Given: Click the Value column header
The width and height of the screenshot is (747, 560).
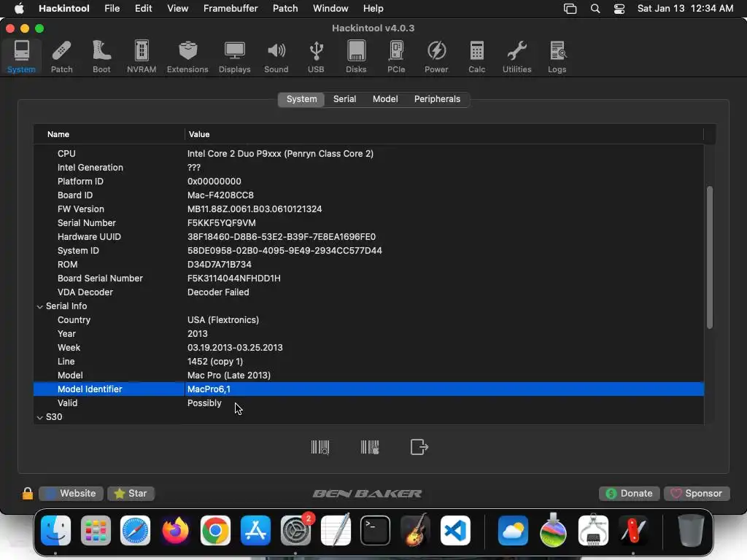Looking at the screenshot, I should click(444, 134).
